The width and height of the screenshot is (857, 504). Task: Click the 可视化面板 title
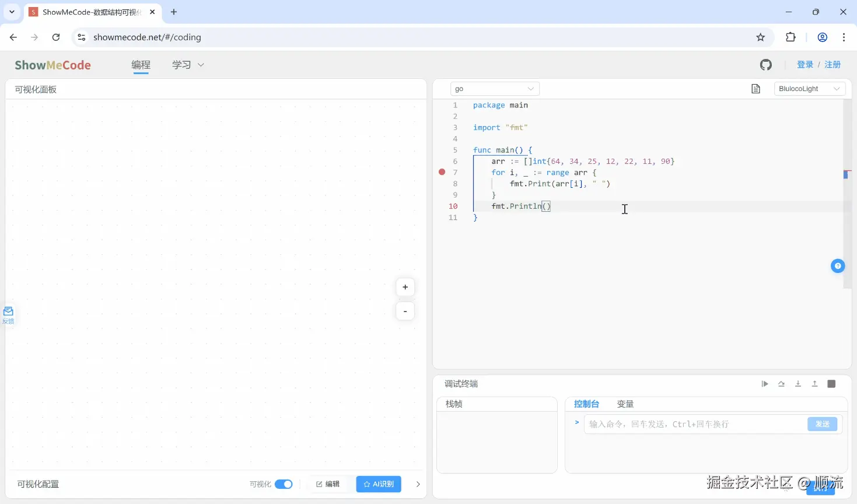click(x=36, y=89)
